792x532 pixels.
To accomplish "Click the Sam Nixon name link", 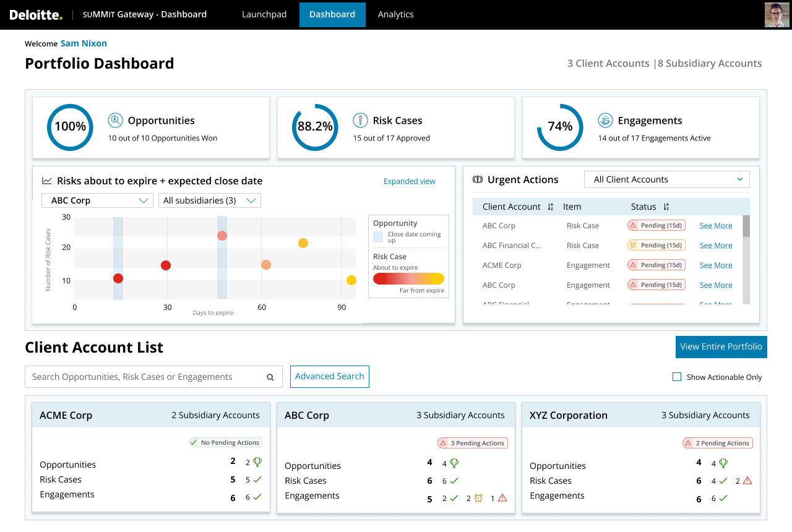I will [x=84, y=43].
